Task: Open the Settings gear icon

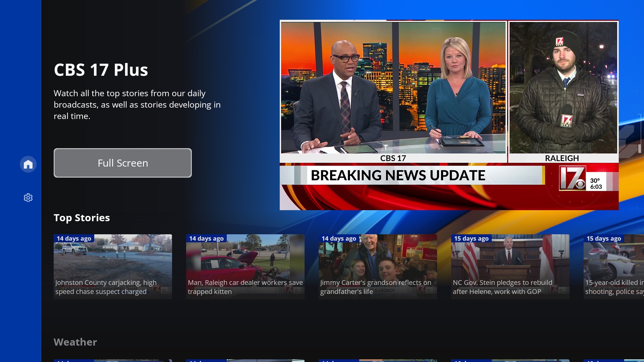Action: [28, 198]
